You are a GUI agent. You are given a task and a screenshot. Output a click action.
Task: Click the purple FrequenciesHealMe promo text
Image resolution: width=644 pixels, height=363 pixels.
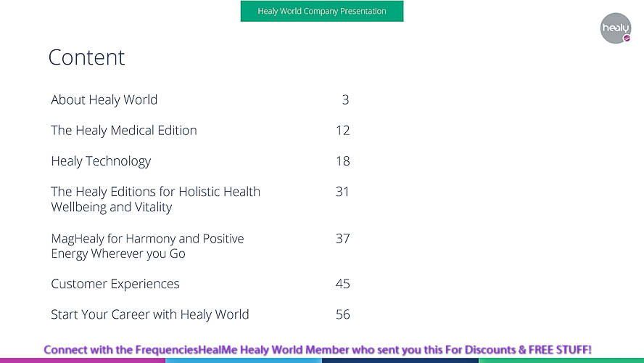[x=318, y=350]
